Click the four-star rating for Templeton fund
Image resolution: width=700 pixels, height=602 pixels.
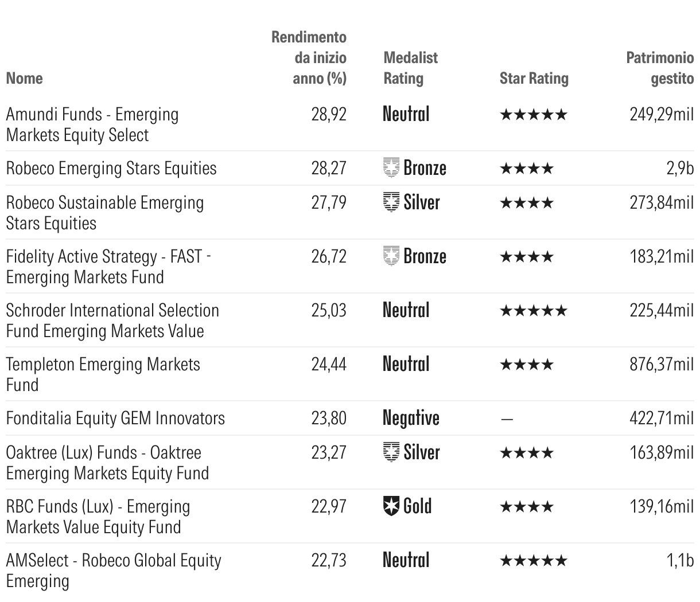[527, 365]
